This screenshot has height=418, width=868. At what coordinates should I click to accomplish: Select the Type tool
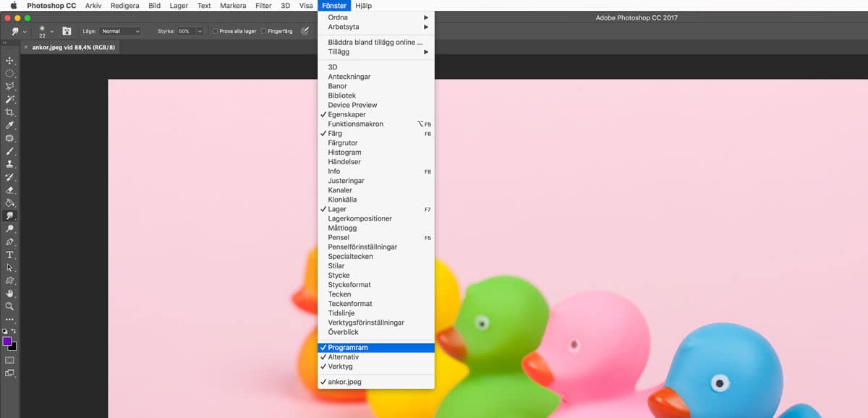pos(10,255)
